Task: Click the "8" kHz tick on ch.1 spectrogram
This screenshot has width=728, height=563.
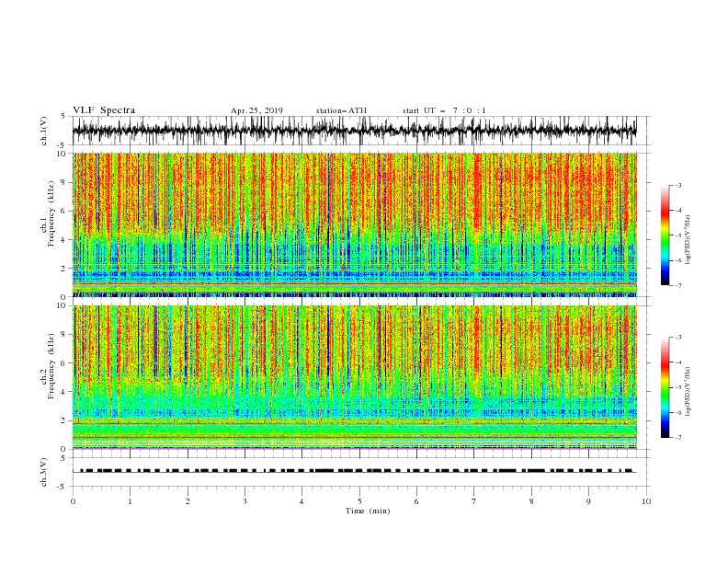Action: [x=63, y=182]
